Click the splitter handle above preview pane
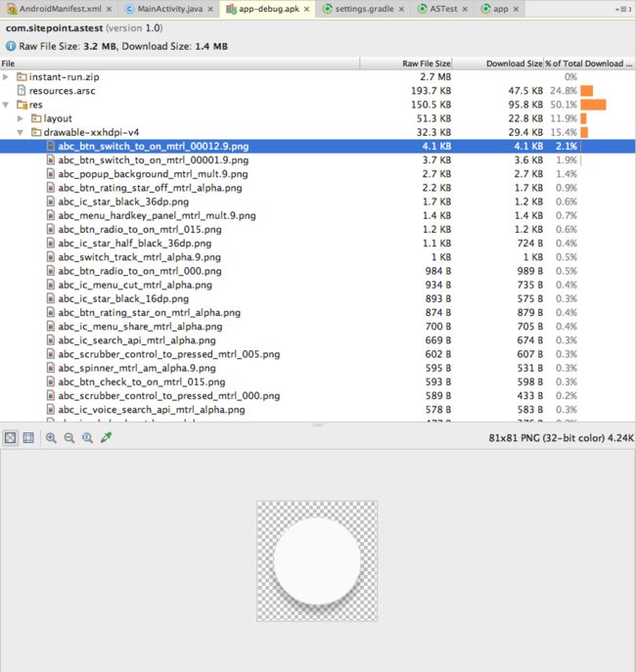636x672 pixels. [318, 426]
